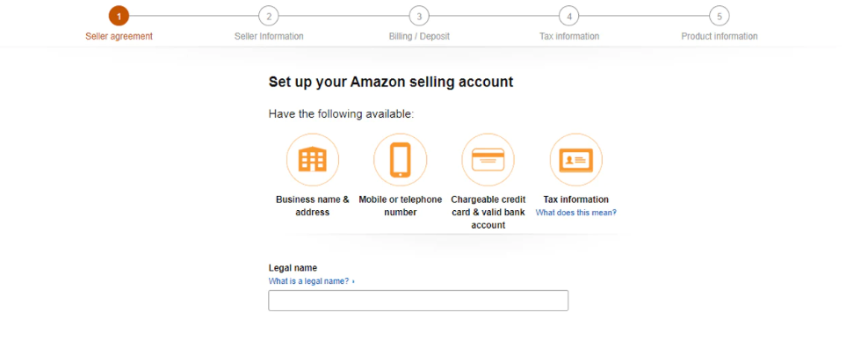Viewport: 868px width, 341px height.
Task: Click the credit card icon
Action: click(x=488, y=160)
